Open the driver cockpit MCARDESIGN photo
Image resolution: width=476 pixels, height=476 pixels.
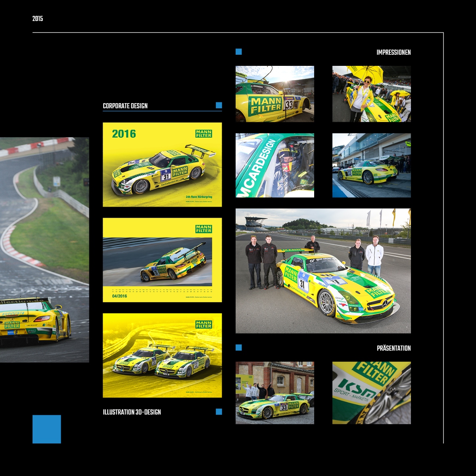pos(274,165)
